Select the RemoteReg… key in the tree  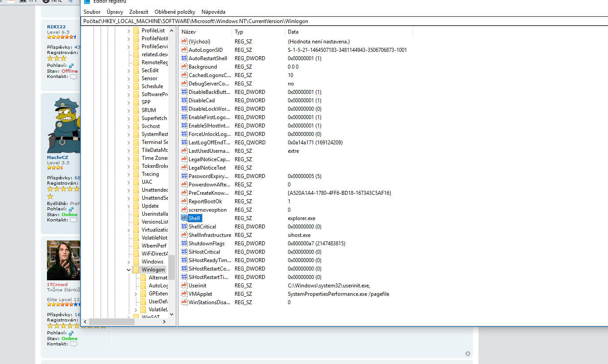tap(155, 62)
